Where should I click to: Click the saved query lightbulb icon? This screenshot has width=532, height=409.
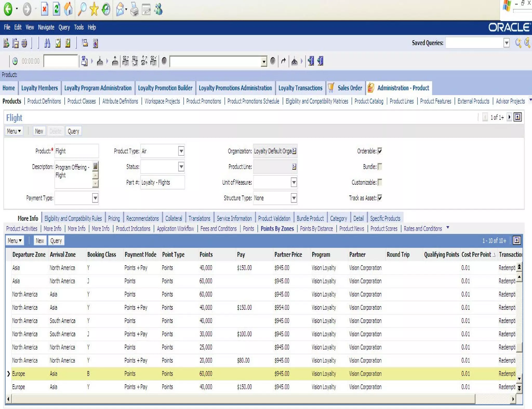[x=518, y=43]
